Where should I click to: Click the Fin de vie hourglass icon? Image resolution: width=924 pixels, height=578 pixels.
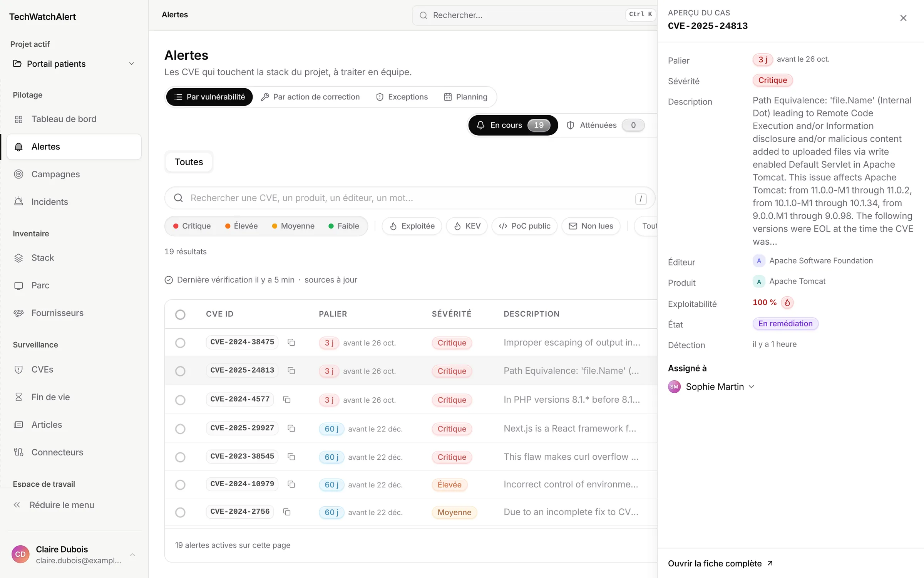[x=18, y=397]
